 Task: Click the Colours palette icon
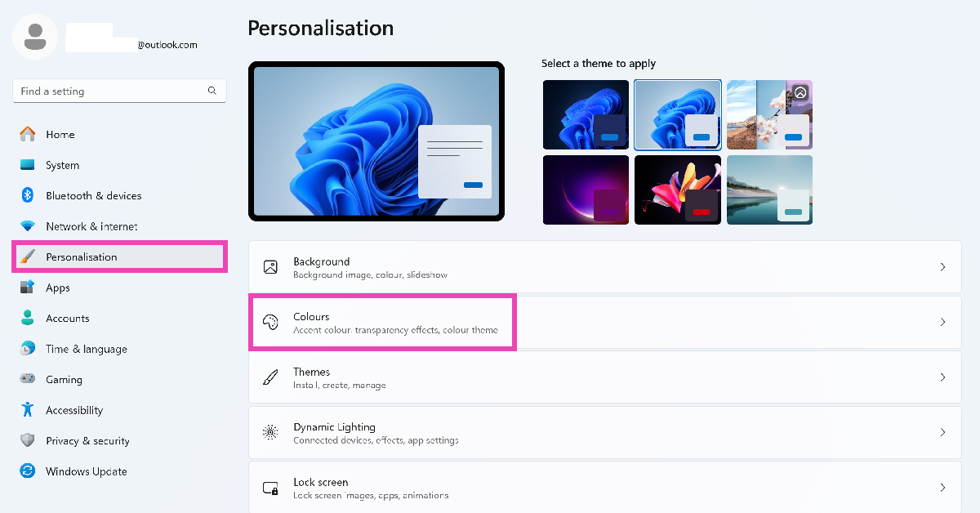tap(270, 322)
